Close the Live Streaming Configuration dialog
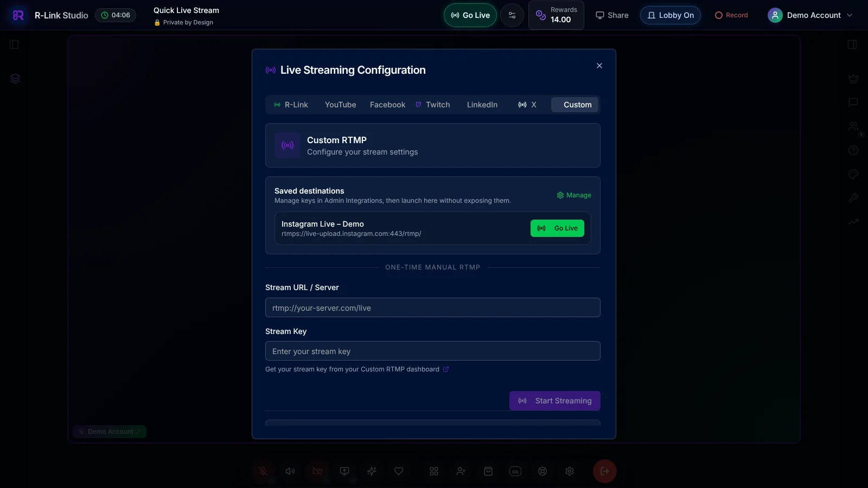Screen dimensions: 868x488 (599, 66)
